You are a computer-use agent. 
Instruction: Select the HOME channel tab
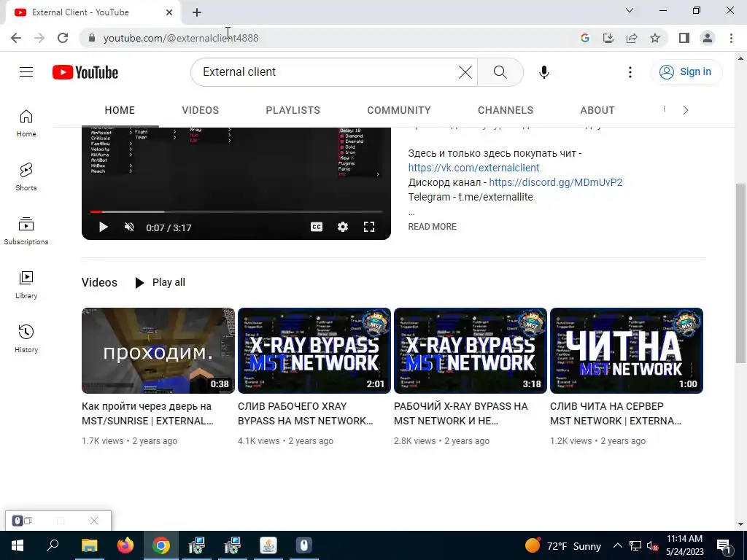point(120,110)
